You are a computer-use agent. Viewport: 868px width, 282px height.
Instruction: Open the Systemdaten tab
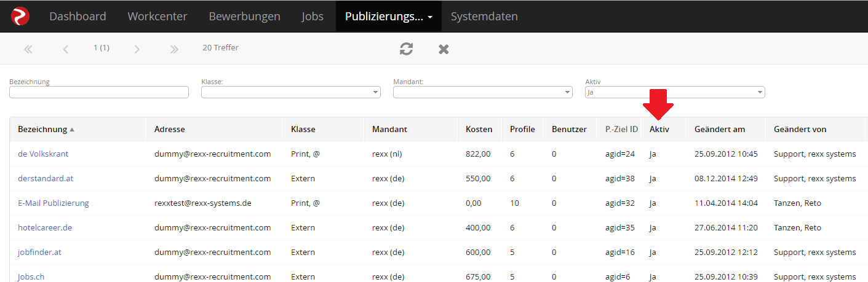click(x=484, y=16)
